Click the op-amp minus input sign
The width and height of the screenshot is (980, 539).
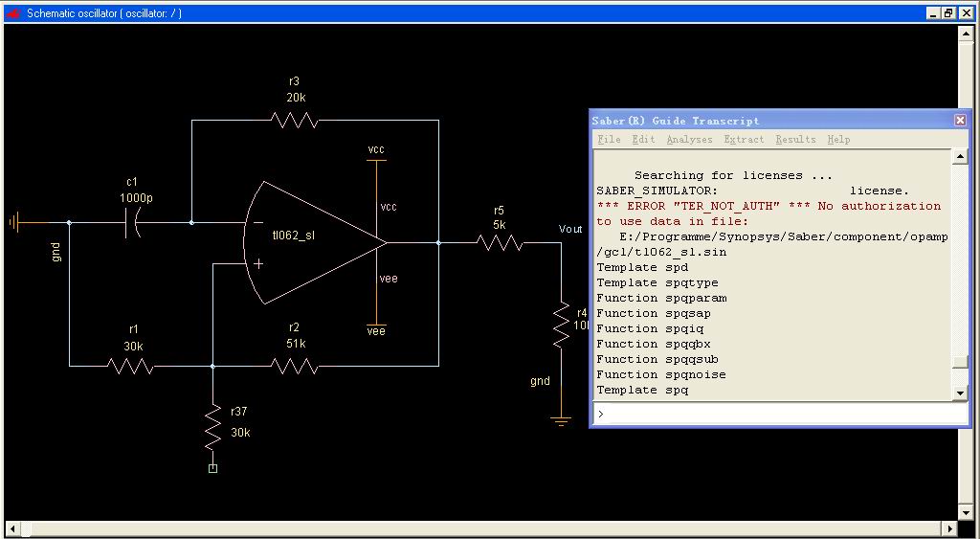[258, 223]
